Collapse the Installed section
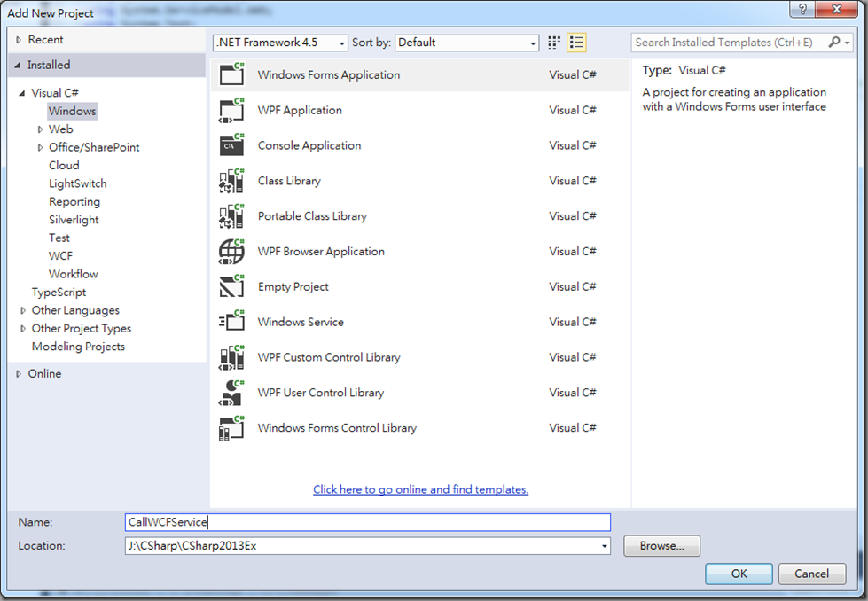Viewport: 868px width, 601px height. [x=18, y=66]
